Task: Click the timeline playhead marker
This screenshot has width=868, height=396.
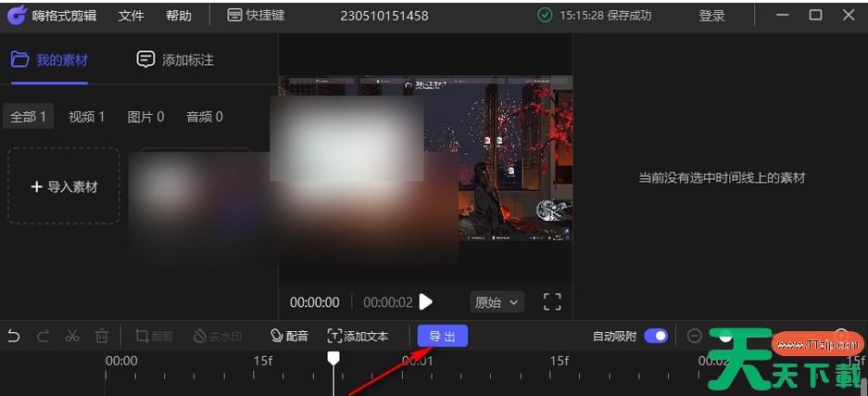Action: [333, 358]
